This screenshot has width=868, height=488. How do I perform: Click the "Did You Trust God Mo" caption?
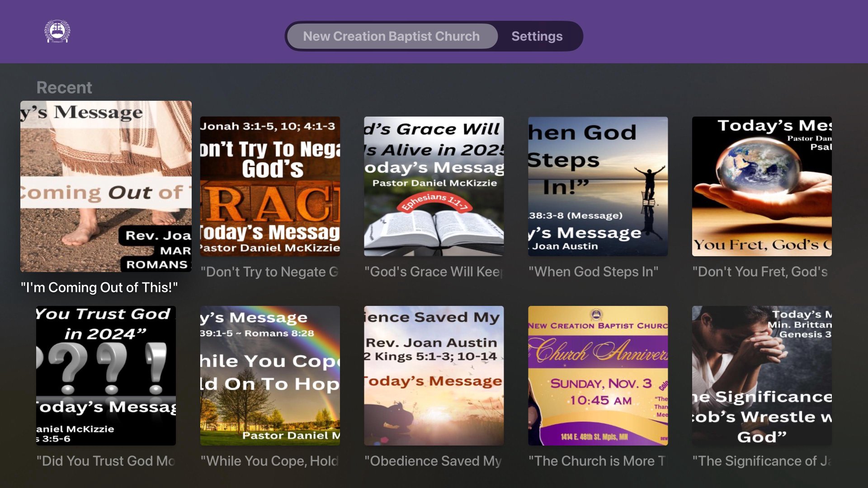106,461
